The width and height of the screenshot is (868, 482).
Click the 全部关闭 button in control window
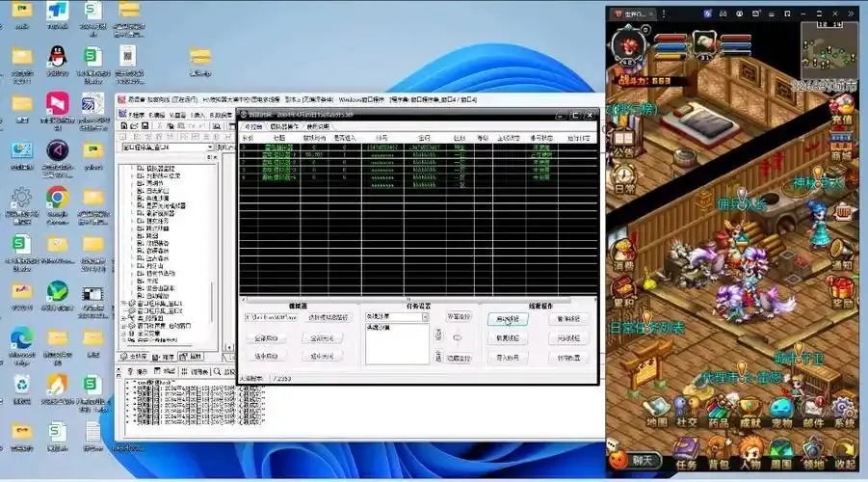tap(322, 338)
